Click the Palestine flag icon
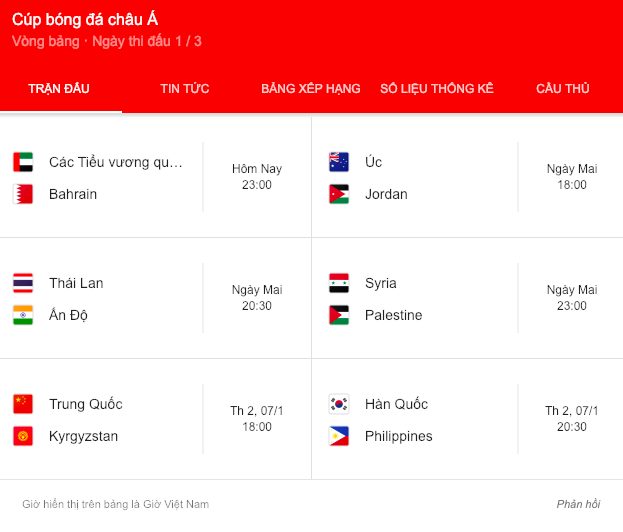The image size is (623, 532). coord(339,315)
